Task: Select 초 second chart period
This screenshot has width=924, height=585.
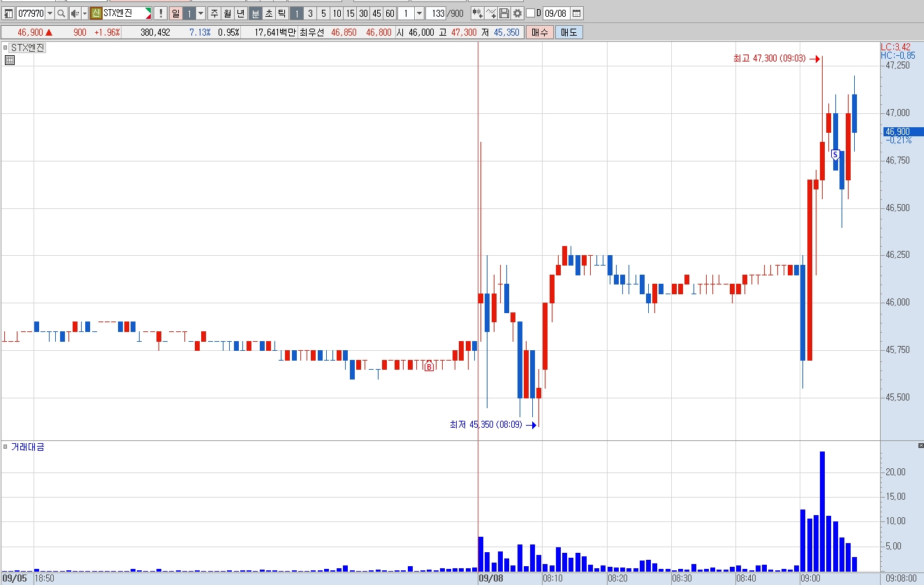Action: click(x=269, y=13)
